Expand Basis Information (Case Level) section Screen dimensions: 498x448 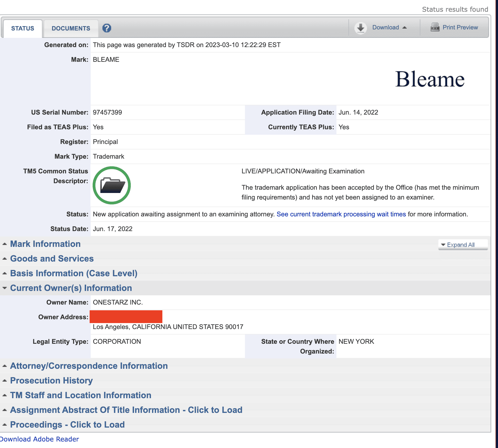pyautogui.click(x=74, y=273)
